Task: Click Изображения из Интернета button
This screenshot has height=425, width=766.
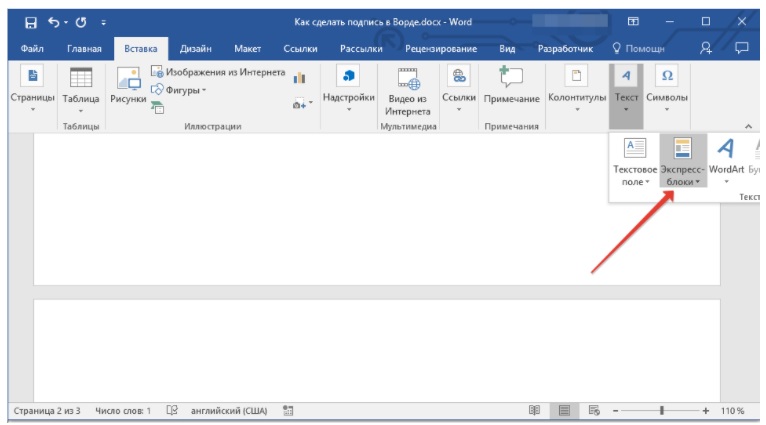Action: 218,73
